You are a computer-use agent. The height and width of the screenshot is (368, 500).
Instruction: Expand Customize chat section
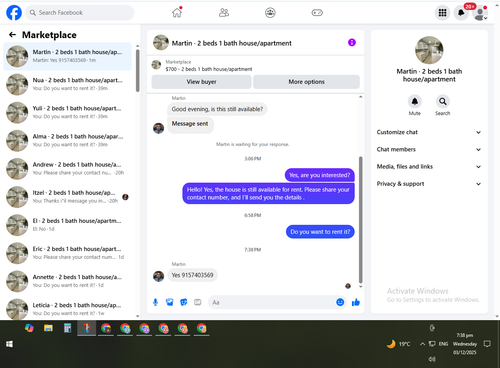[429, 132]
